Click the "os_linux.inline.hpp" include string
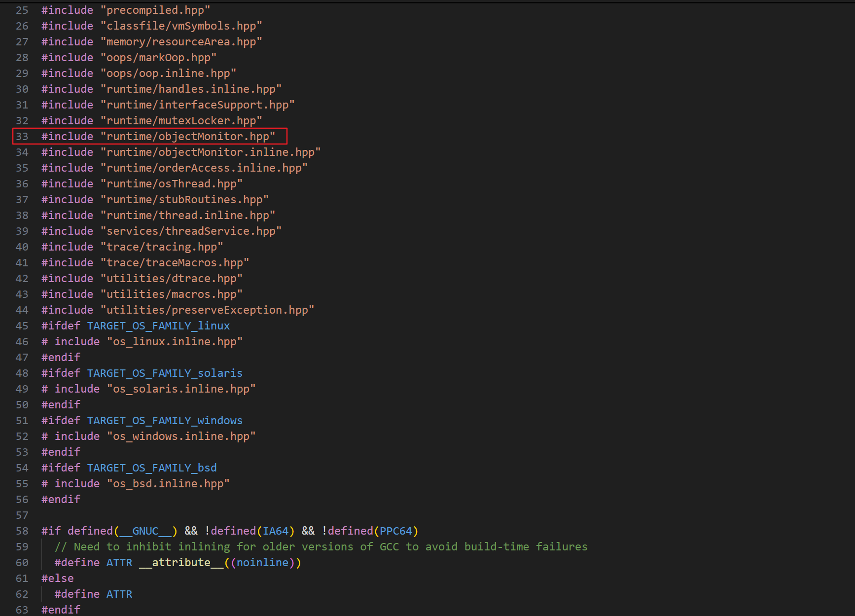 175,342
